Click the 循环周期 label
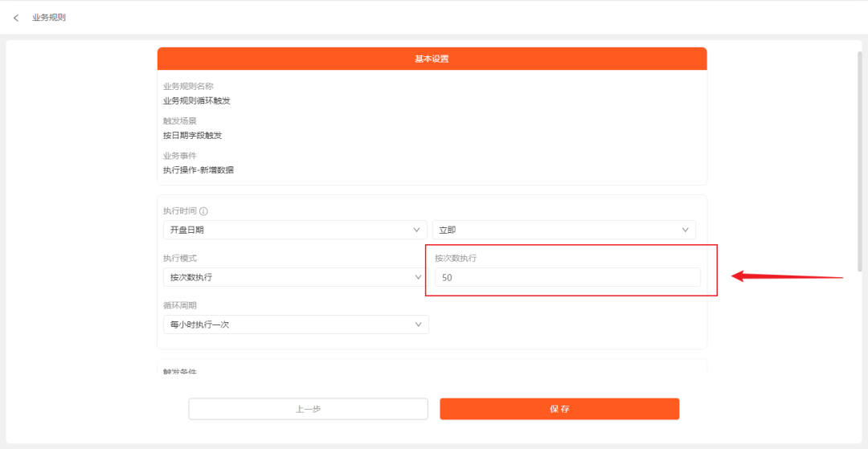The height and width of the screenshot is (449, 868). coord(180,305)
